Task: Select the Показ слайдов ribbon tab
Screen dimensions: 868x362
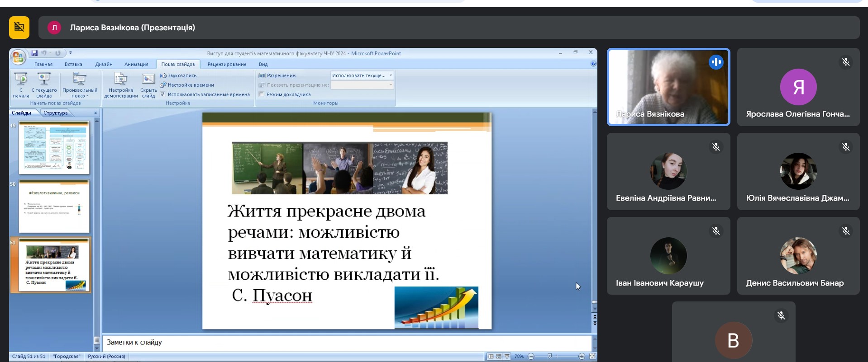Action: (178, 64)
